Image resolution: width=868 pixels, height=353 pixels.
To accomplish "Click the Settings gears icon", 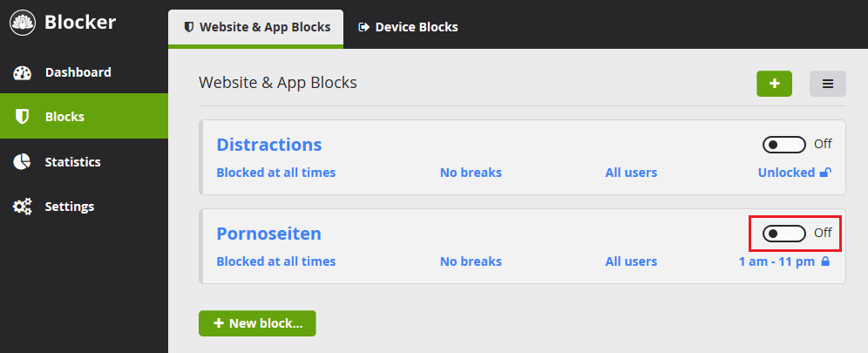I will click(23, 207).
